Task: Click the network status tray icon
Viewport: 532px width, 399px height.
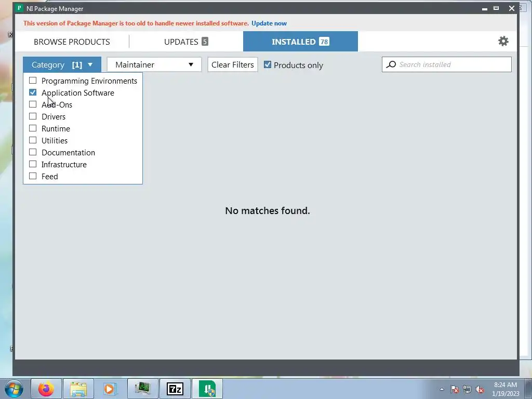Action: [467, 389]
